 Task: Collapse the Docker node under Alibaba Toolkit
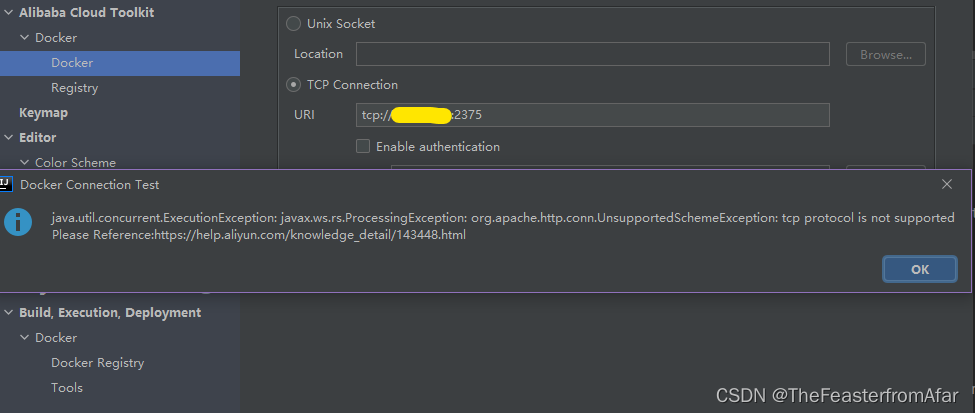coord(24,38)
